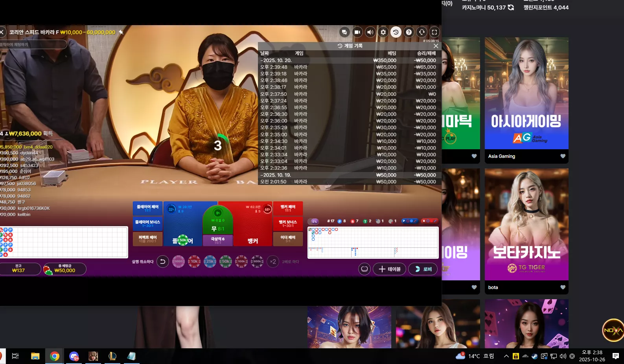Go to the 로비 lobby
This screenshot has width=624, height=364.
423,269
